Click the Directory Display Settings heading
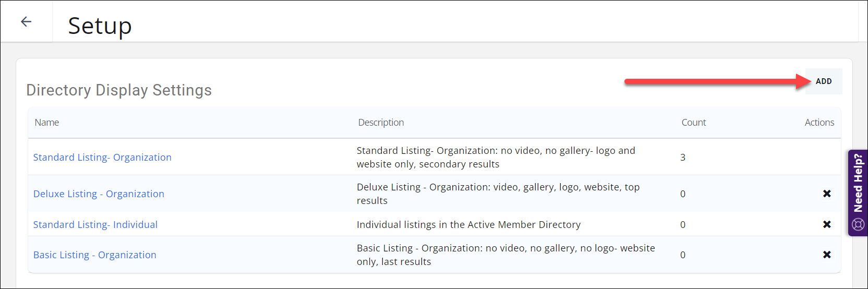Image resolution: width=868 pixels, height=289 pixels. 119,90
